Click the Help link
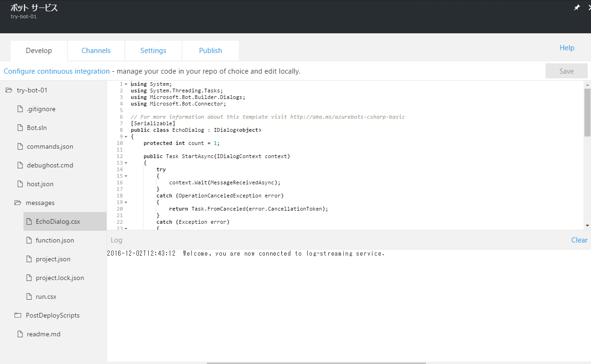This screenshot has height=364, width=591. (567, 47)
